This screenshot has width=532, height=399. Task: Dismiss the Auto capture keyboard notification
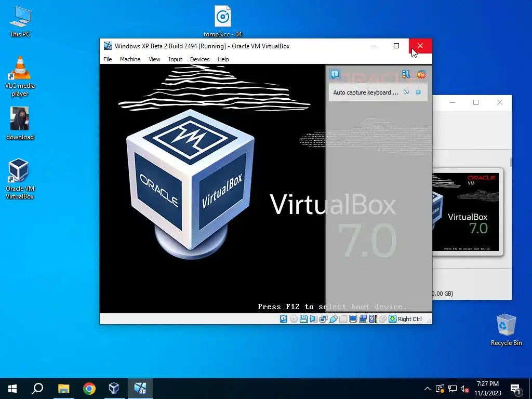pos(418,92)
